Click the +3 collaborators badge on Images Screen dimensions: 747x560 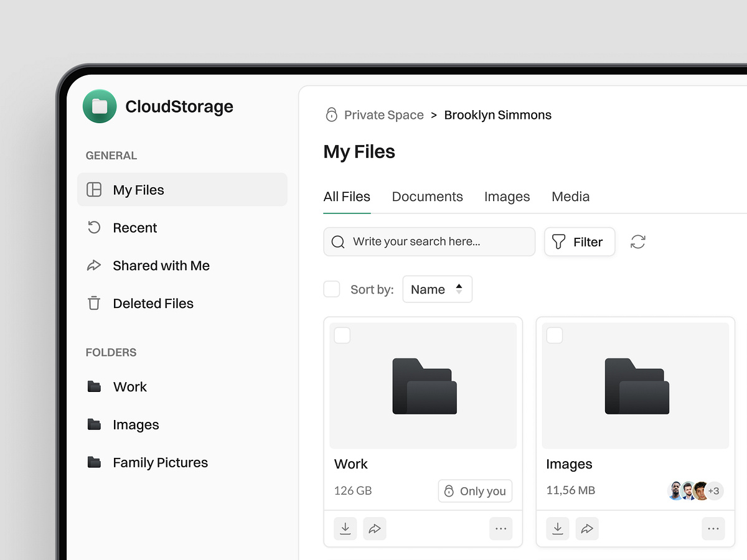[714, 491]
